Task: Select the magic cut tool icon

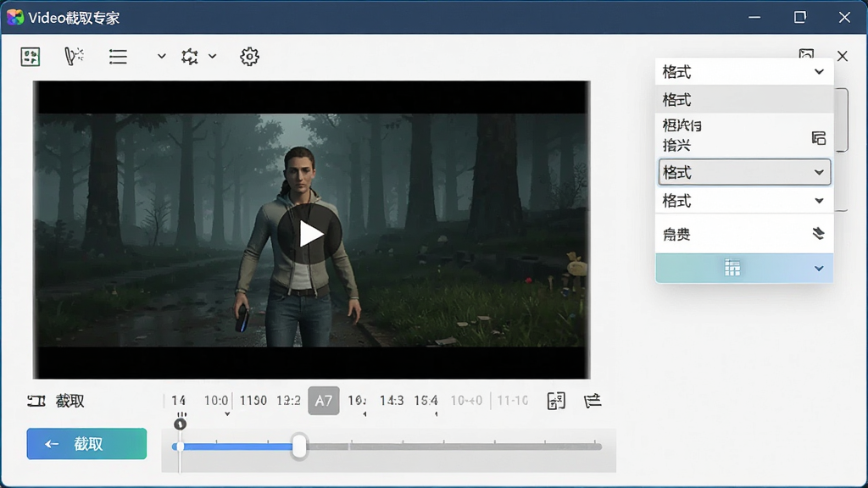Action: 74,56
